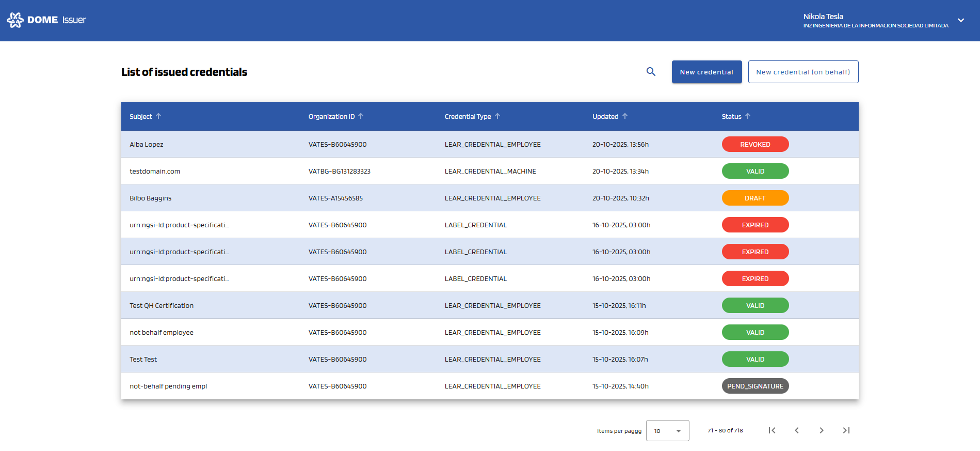Go to next page
The image size is (980, 451).
tap(822, 430)
